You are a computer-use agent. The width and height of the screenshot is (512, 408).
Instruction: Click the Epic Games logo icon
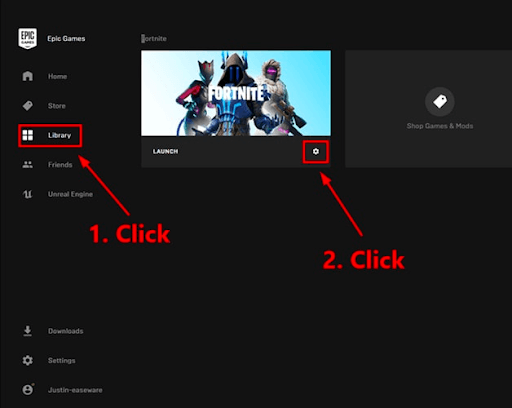27,38
